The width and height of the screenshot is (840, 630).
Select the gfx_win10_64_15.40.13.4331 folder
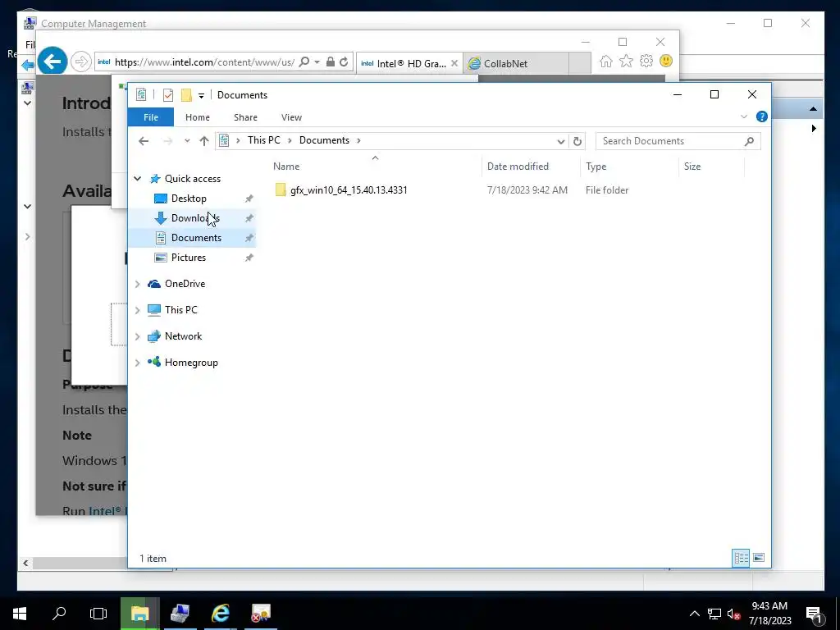click(348, 190)
